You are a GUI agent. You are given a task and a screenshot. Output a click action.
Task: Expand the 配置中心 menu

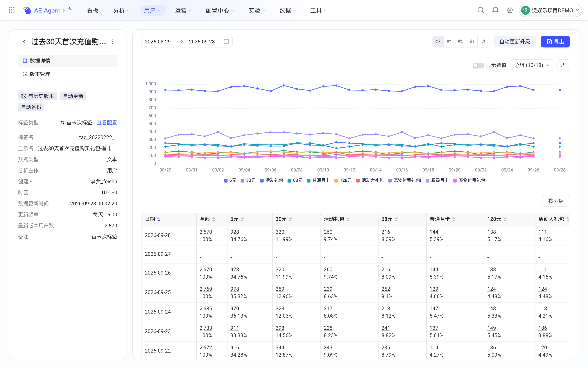coord(220,10)
